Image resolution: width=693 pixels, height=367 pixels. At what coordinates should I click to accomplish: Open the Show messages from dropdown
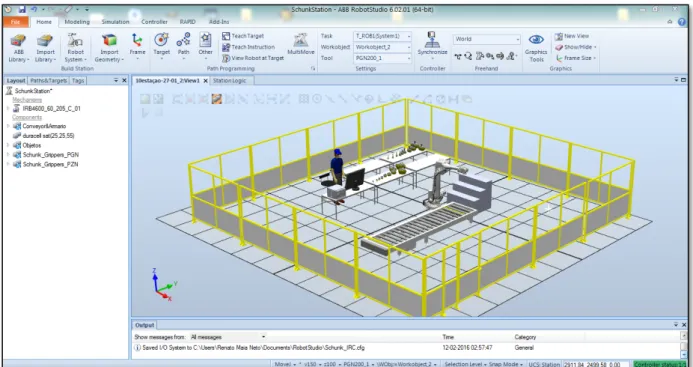tap(228, 337)
